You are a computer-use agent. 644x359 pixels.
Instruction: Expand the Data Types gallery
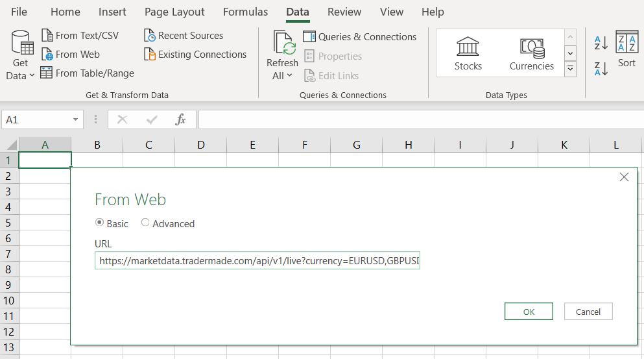(570, 69)
